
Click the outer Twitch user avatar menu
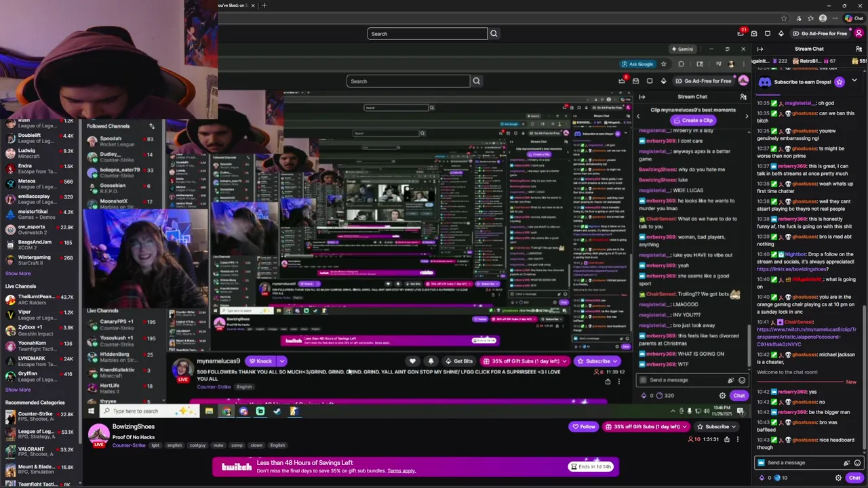(859, 33)
